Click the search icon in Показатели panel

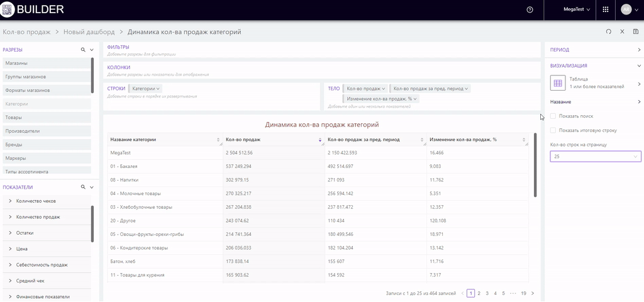pos(82,187)
